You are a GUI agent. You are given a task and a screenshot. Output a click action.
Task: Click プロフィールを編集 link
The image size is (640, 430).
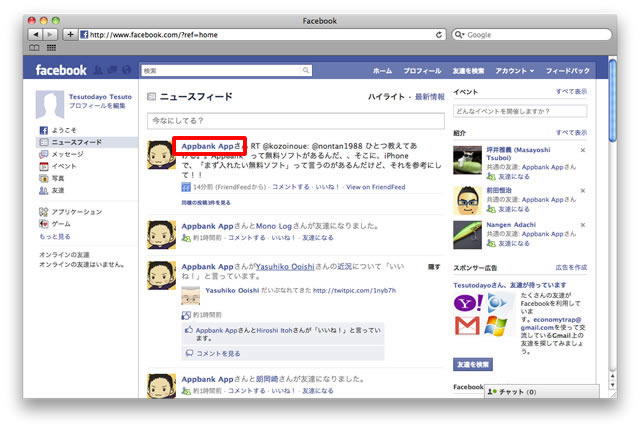(x=97, y=106)
